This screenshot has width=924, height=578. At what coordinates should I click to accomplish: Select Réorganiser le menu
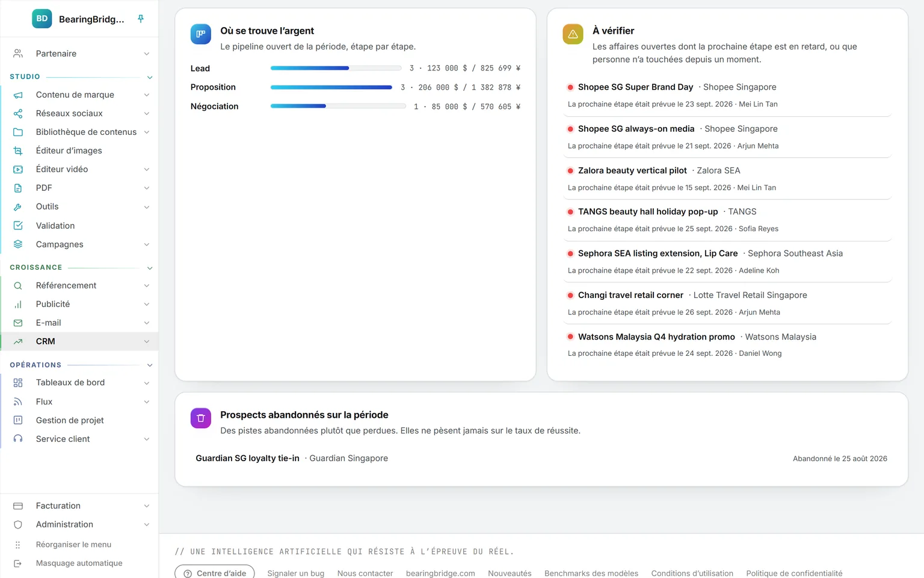click(79, 544)
